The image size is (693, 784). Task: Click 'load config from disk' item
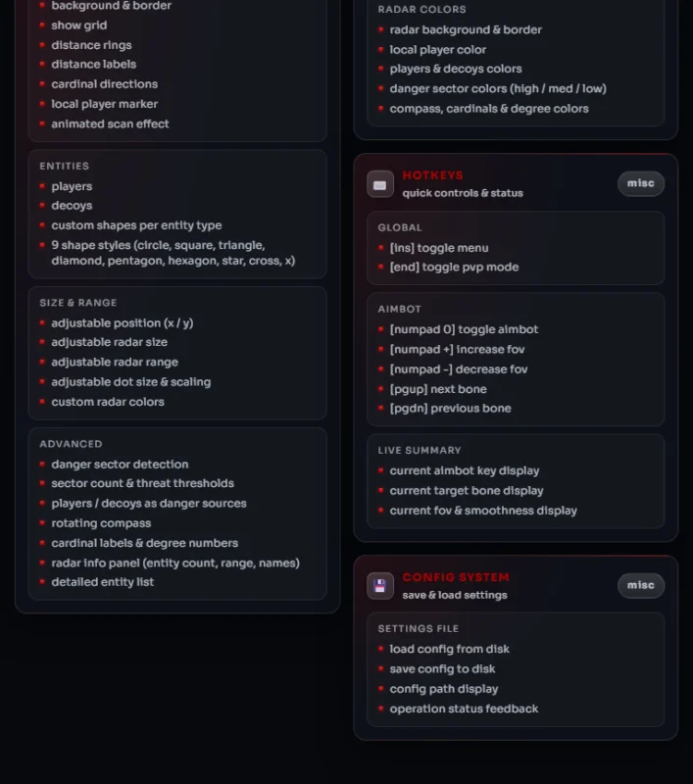click(450, 649)
